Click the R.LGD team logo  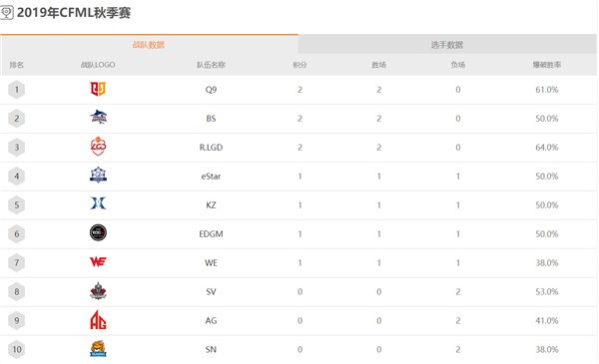[98, 147]
